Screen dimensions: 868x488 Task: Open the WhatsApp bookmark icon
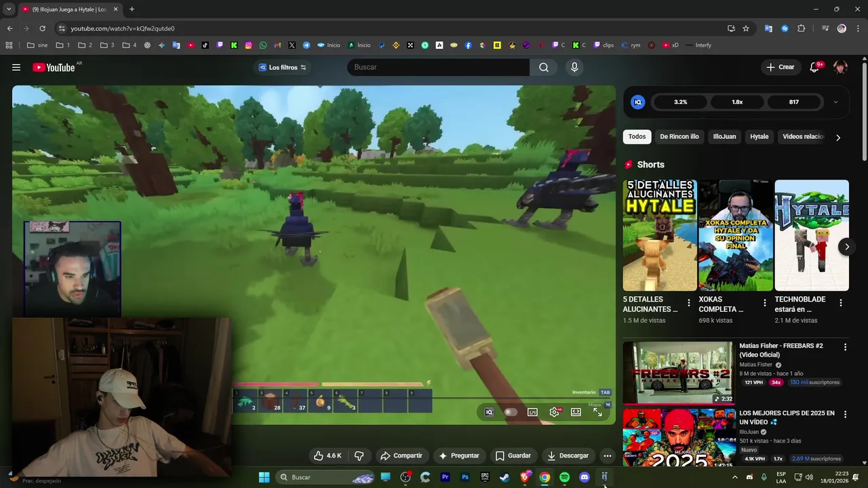coord(263,45)
